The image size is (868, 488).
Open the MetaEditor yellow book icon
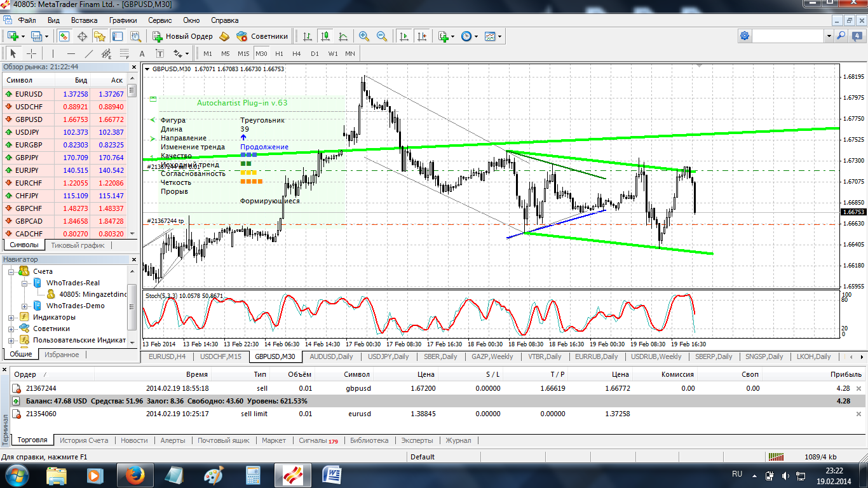pyautogui.click(x=224, y=36)
